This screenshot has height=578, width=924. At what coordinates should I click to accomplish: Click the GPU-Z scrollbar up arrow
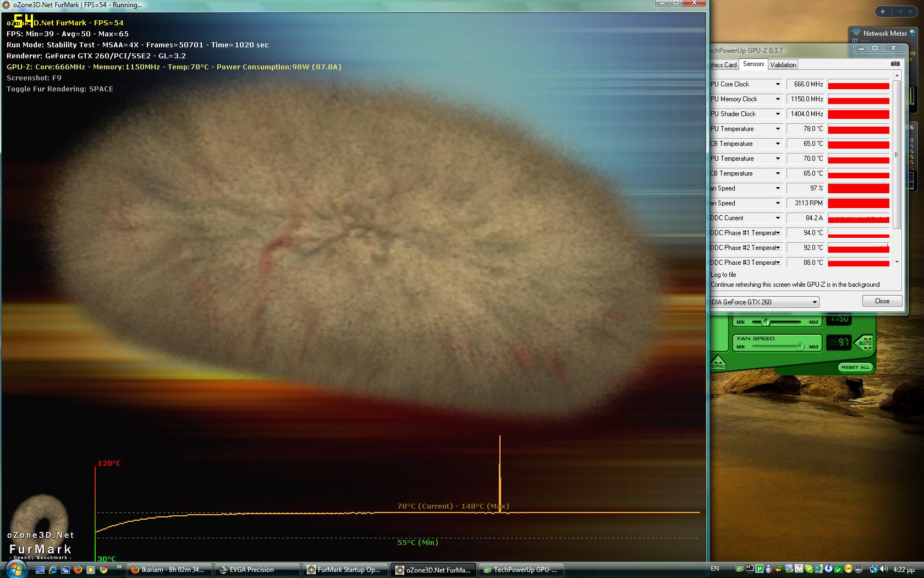click(897, 75)
